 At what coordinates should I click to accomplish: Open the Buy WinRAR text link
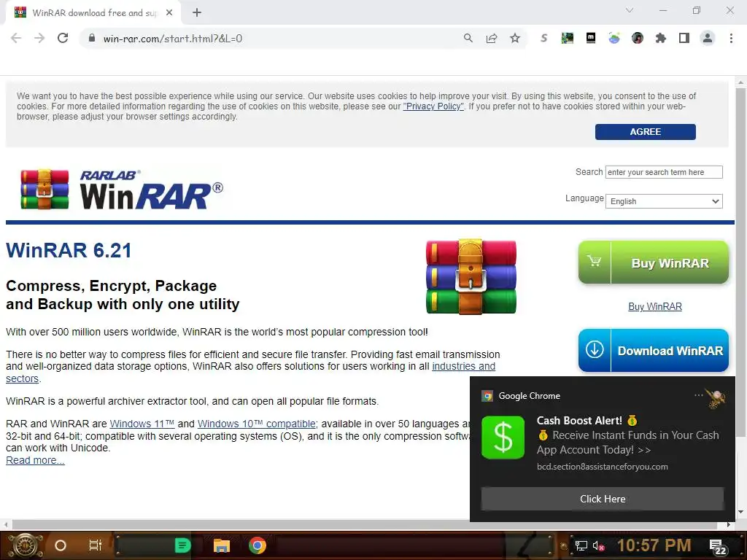[x=654, y=307]
